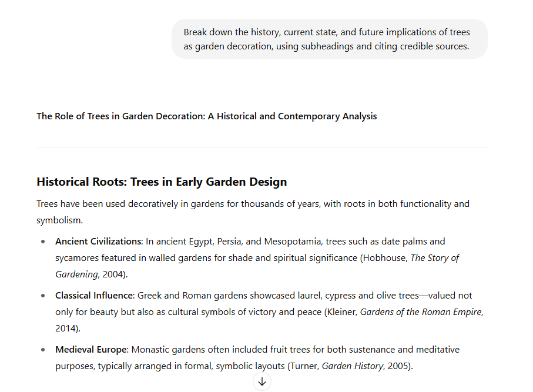The image size is (533, 392).
Task: Click the bullet dot beside Classical Influence
Action: point(43,295)
